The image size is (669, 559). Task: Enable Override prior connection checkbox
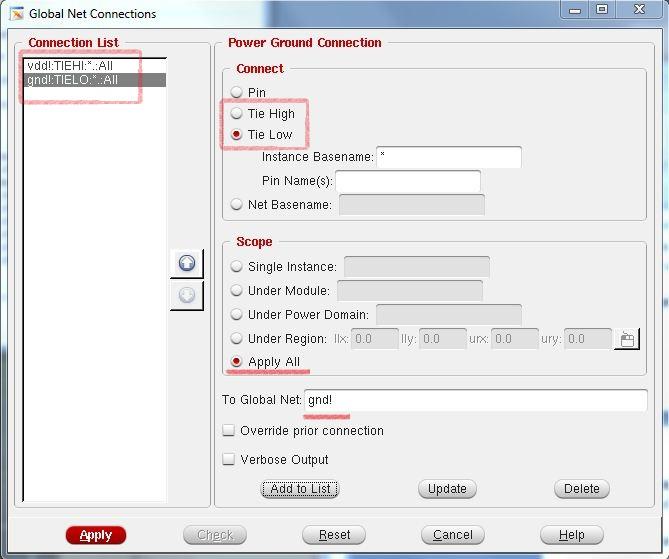229,431
